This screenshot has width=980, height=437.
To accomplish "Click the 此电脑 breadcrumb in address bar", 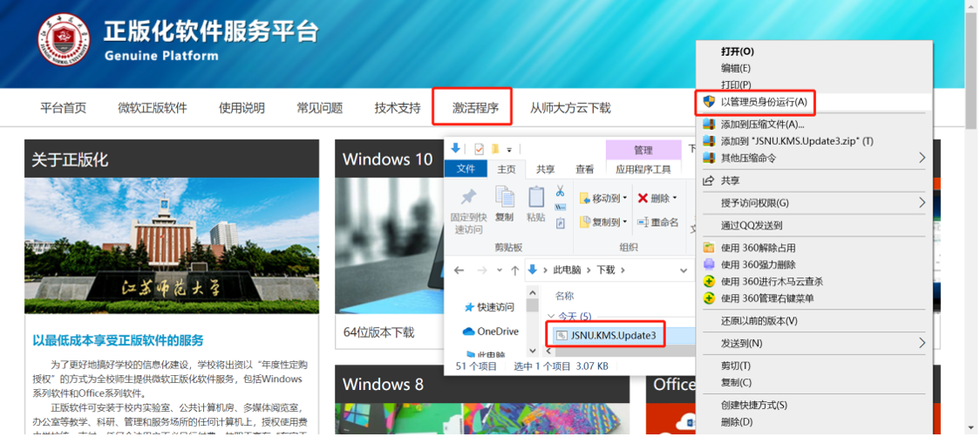I will tap(567, 270).
